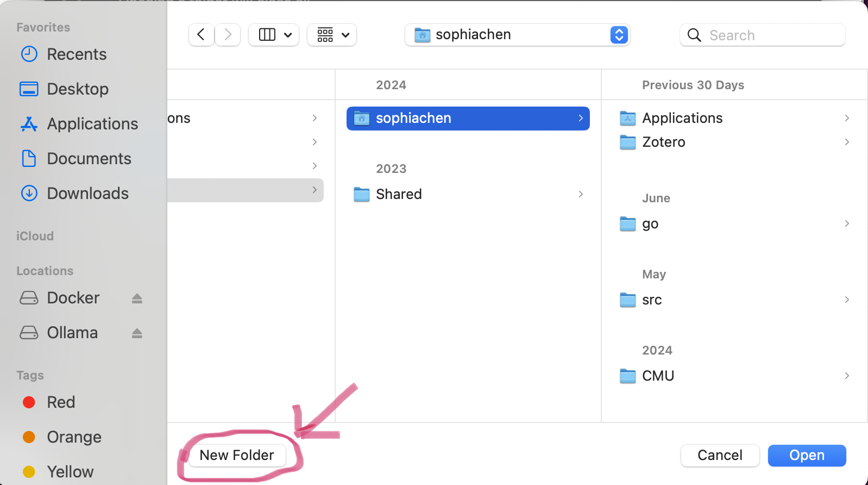Click the back navigation arrow
This screenshot has width=868, height=485.
[x=201, y=35]
